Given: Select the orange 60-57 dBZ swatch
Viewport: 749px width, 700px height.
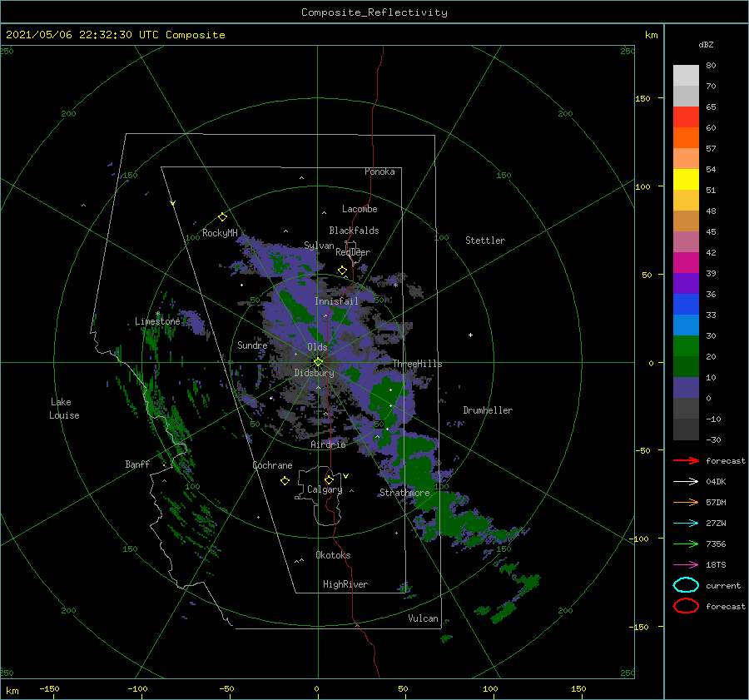Looking at the screenshot, I should pyautogui.click(x=686, y=138).
